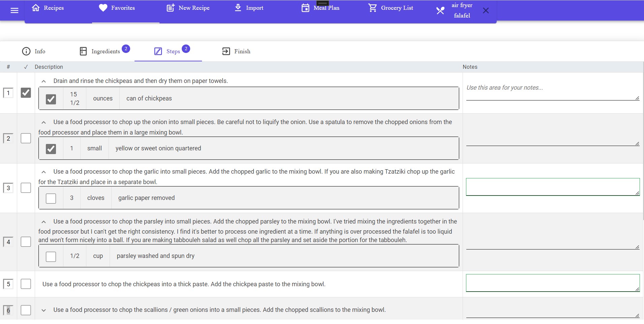Click step number 5 box

(8, 284)
